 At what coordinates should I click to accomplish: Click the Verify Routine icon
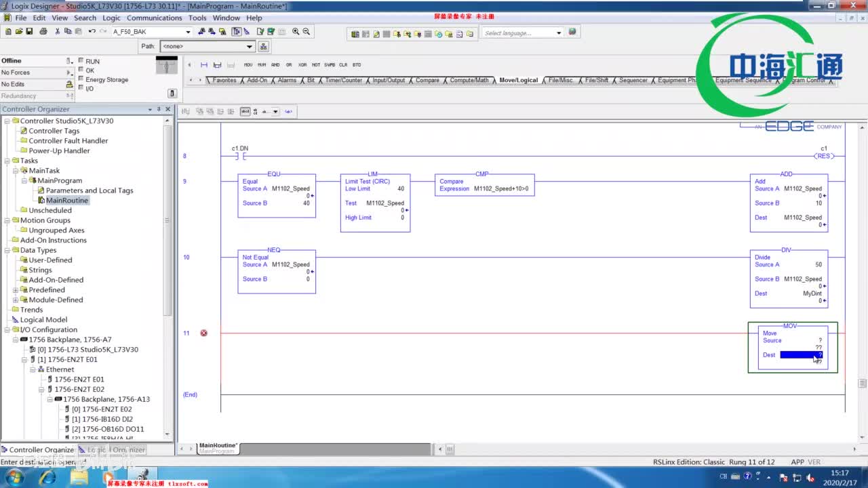(x=260, y=31)
